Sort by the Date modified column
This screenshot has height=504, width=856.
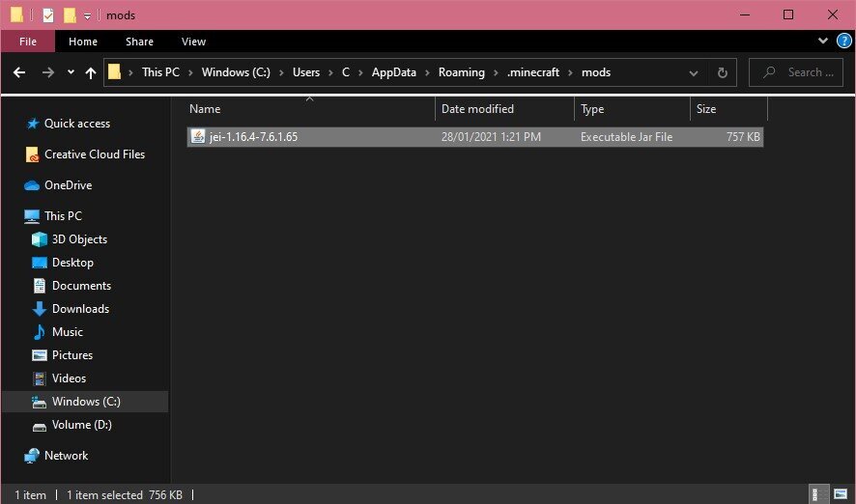pyautogui.click(x=504, y=108)
